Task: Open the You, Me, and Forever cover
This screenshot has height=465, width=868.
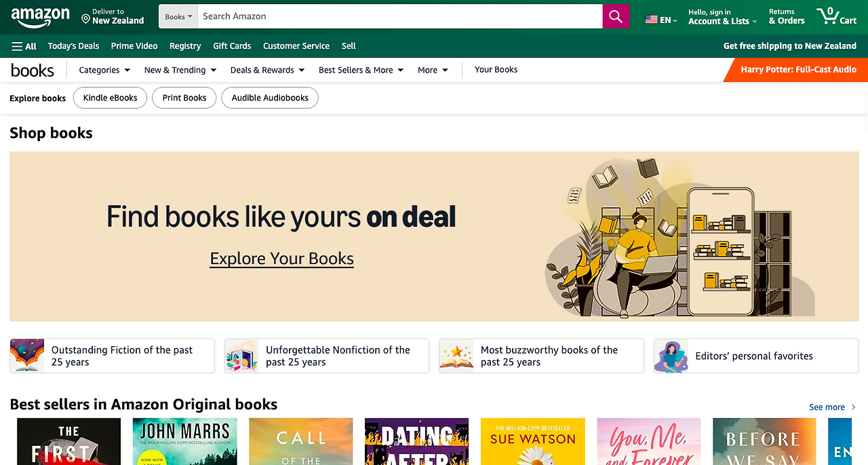Action: click(x=649, y=441)
